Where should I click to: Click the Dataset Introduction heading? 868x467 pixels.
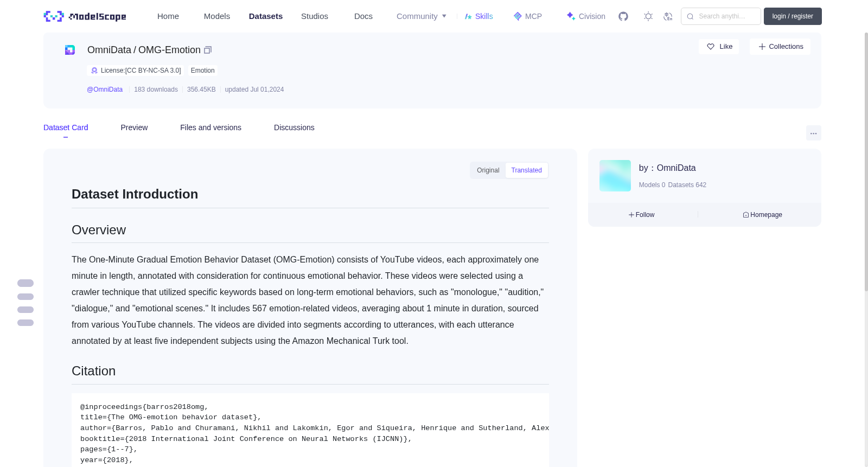pyautogui.click(x=135, y=194)
